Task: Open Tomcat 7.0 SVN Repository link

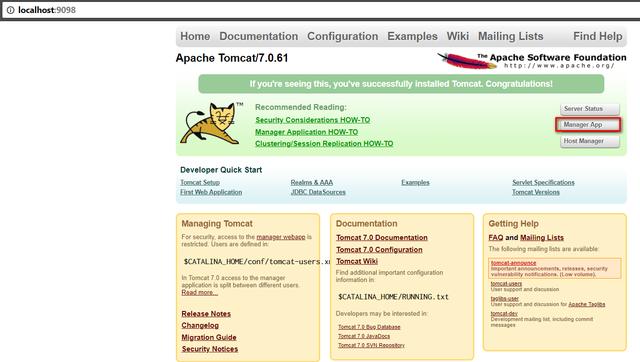Action: [x=371, y=345]
